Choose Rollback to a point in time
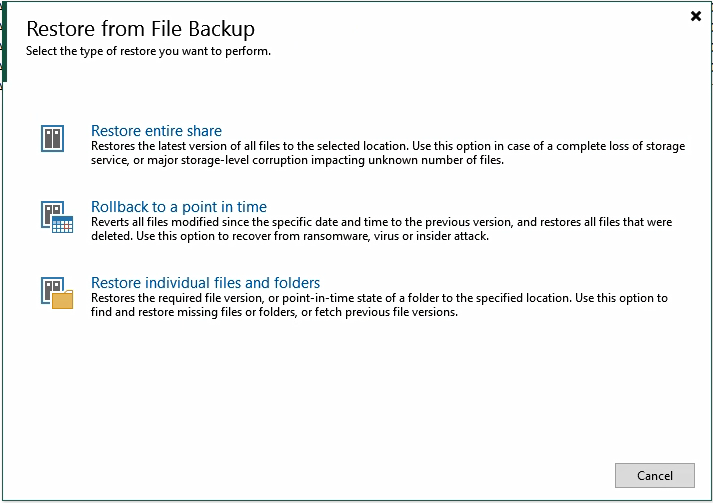 pyautogui.click(x=178, y=207)
